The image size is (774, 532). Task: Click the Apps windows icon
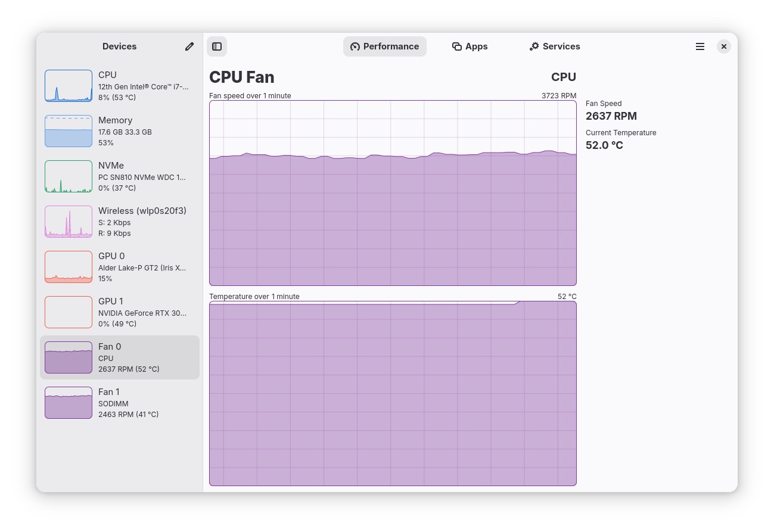point(457,46)
